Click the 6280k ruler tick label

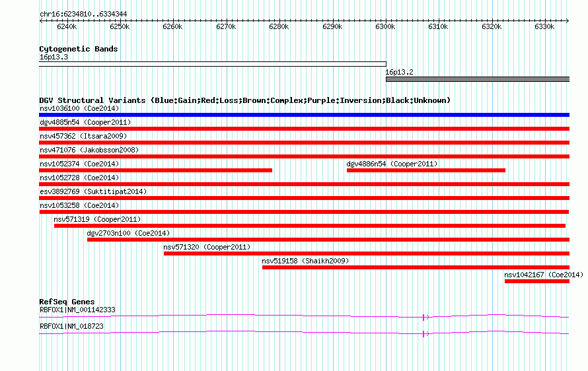(279, 26)
